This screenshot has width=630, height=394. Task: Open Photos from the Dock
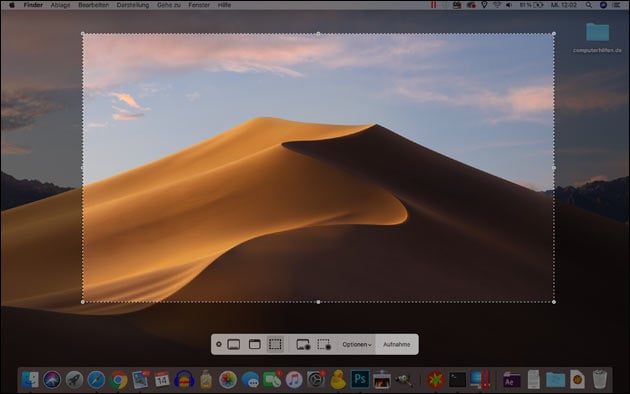[228, 380]
